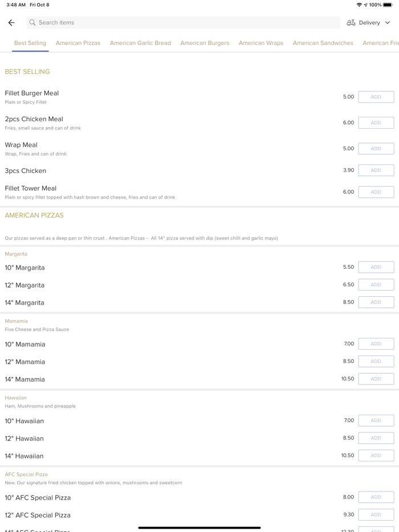This screenshot has height=532, width=399.
Task: Select the American Burgers tab
Action: coord(205,43)
